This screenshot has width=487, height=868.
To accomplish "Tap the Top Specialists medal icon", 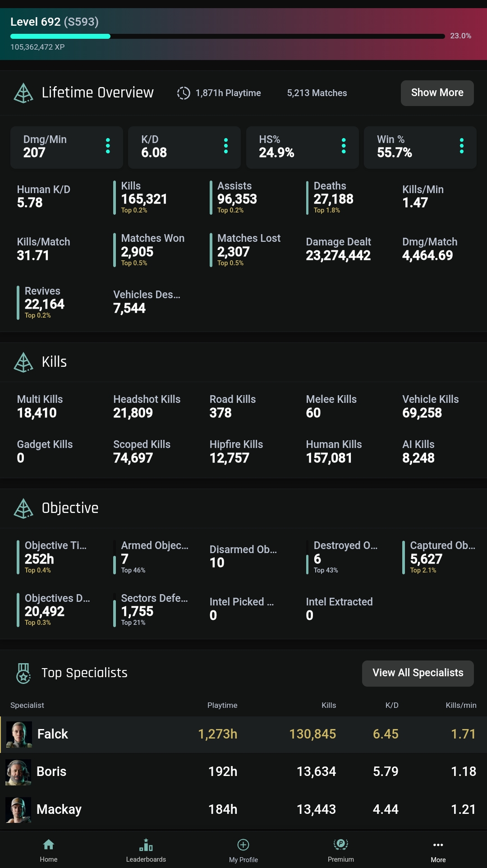I will (23, 673).
